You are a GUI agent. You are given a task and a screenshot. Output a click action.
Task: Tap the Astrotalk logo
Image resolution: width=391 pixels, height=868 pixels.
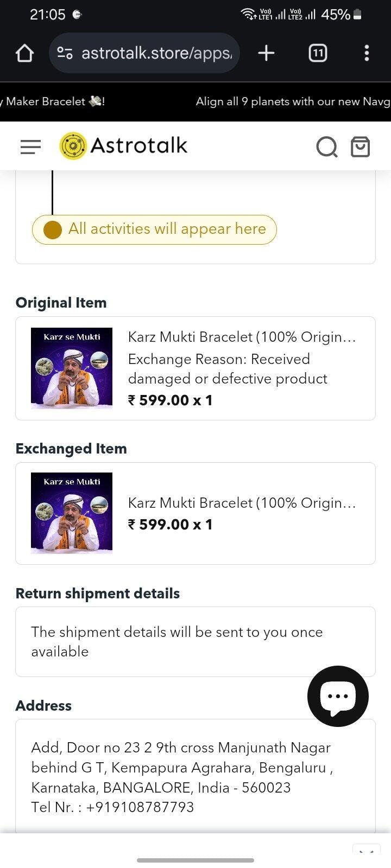124,145
